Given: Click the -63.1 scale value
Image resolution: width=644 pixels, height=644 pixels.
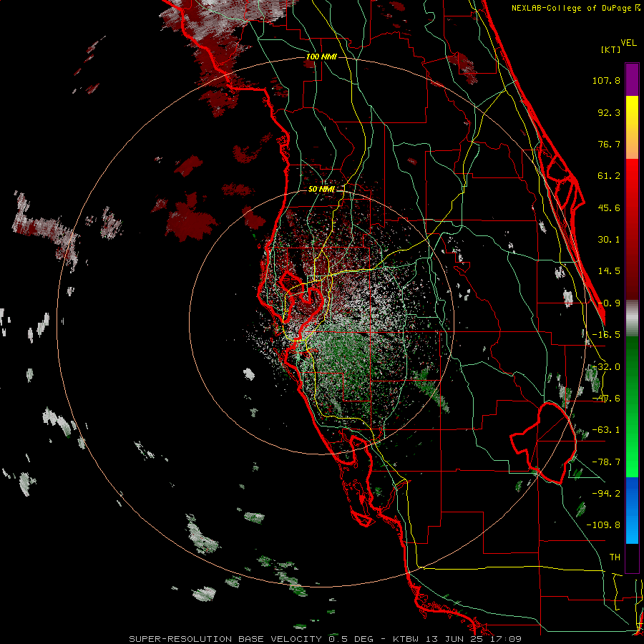Looking at the screenshot, I should [606, 430].
